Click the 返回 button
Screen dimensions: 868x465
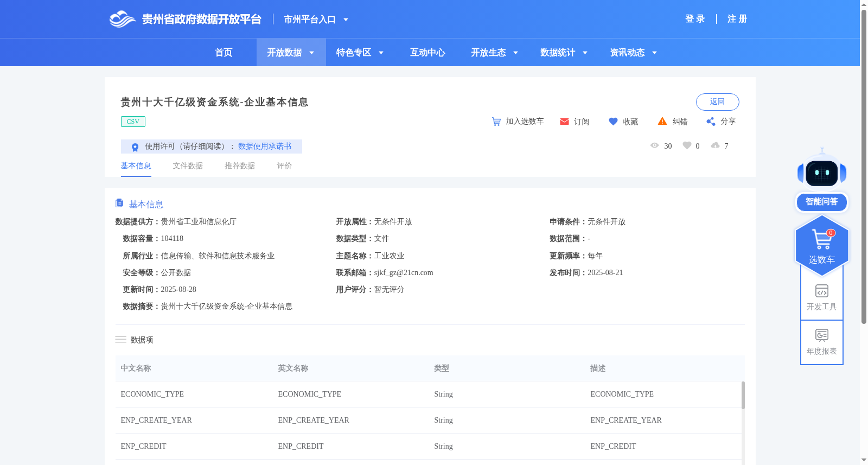pos(717,102)
